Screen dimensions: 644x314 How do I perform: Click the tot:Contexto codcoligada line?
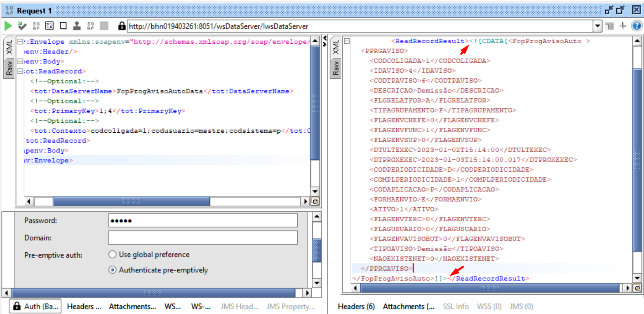point(169,131)
